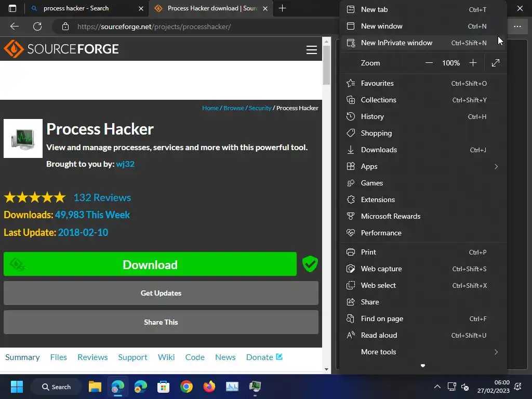532x399 pixels.
Task: Go to Security breadcrumb link
Action: (260, 108)
